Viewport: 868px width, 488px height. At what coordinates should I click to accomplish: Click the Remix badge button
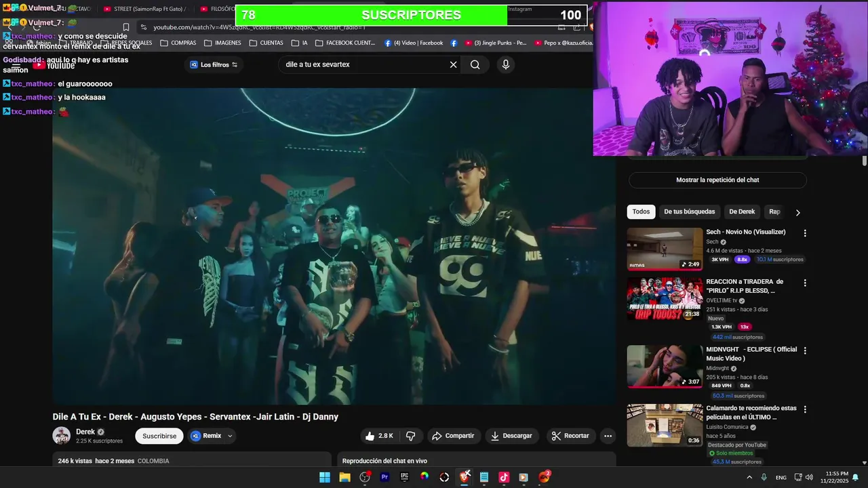tap(206, 436)
